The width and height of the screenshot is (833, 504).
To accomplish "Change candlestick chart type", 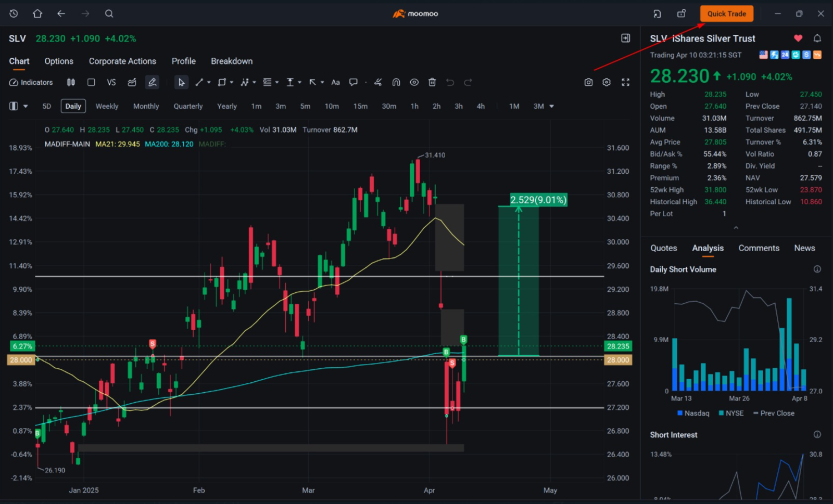I will tap(71, 82).
